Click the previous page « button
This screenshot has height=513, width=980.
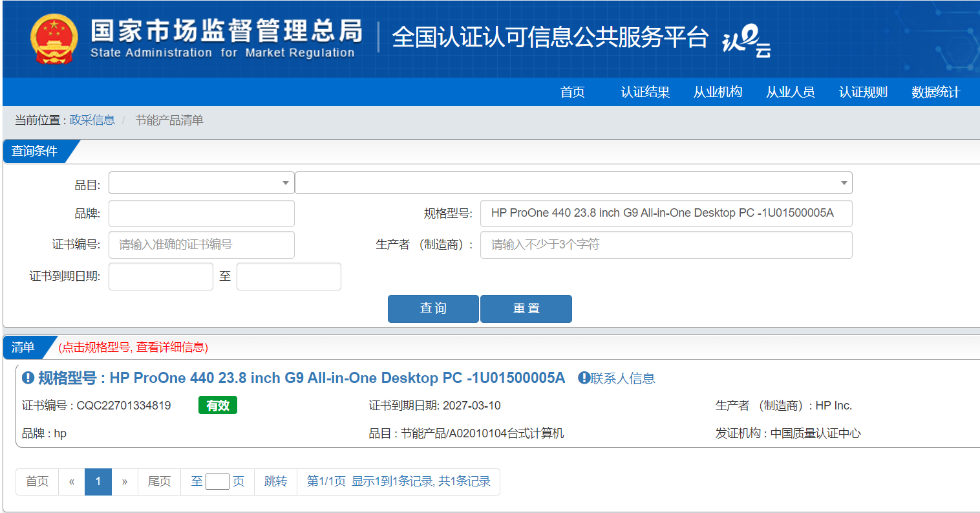coord(72,481)
